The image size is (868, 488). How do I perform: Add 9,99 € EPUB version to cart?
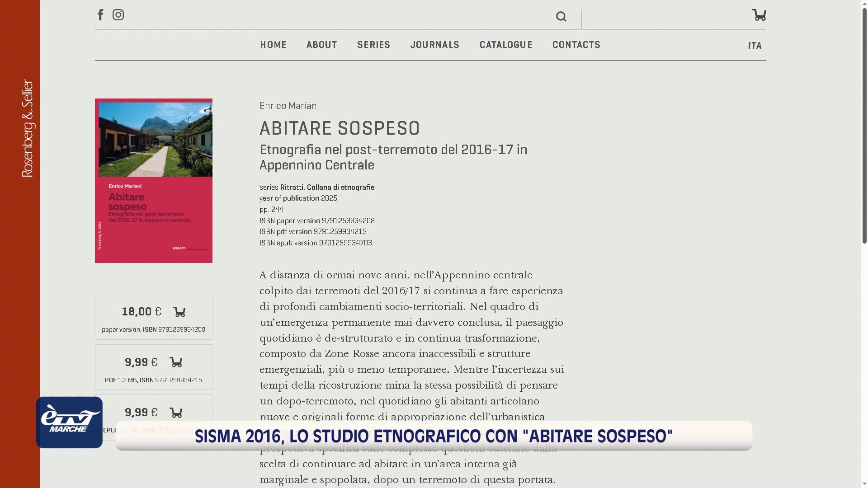(x=176, y=412)
